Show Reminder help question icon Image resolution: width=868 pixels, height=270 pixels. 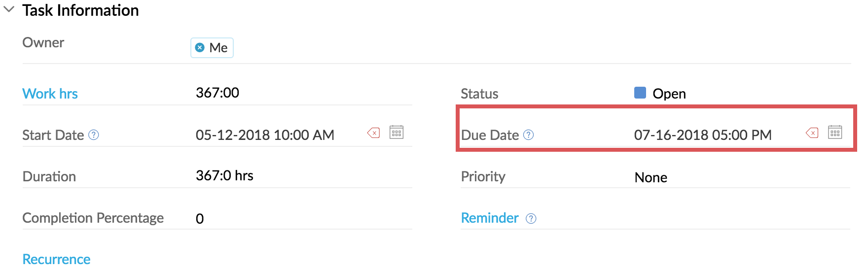click(x=531, y=218)
